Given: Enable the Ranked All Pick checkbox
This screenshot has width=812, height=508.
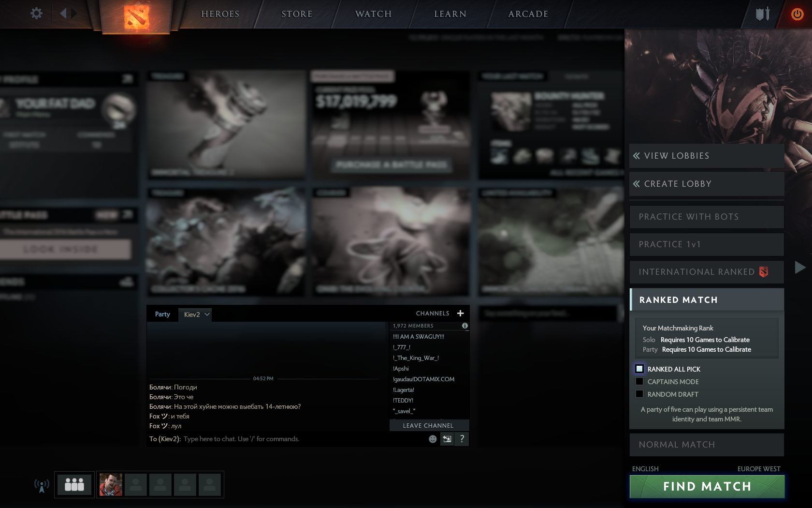Looking at the screenshot, I should coord(639,369).
